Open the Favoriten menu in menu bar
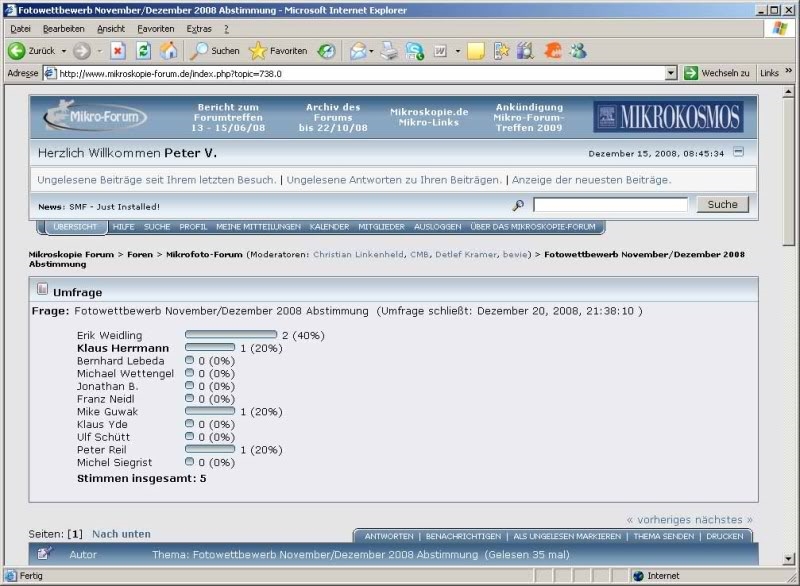The width and height of the screenshot is (800, 586). click(155, 29)
